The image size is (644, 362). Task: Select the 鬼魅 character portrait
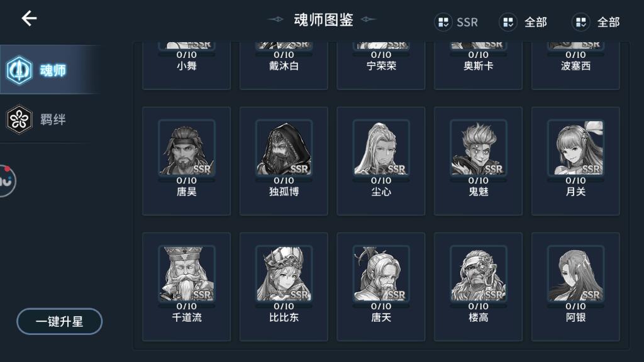pyautogui.click(x=479, y=148)
